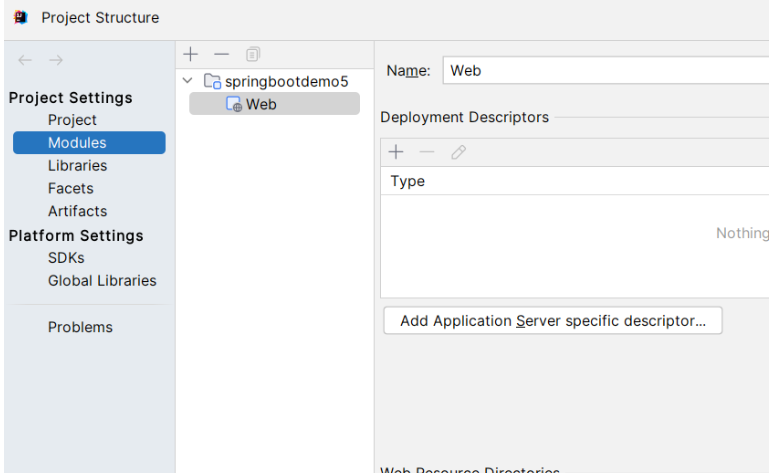769x473 pixels.
Task: Click the forward navigation arrow
Action: (x=56, y=61)
